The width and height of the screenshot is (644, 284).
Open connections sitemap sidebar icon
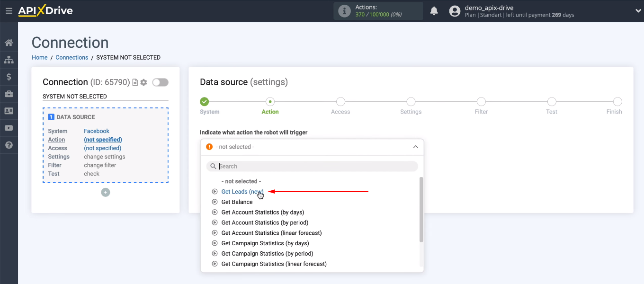9,60
